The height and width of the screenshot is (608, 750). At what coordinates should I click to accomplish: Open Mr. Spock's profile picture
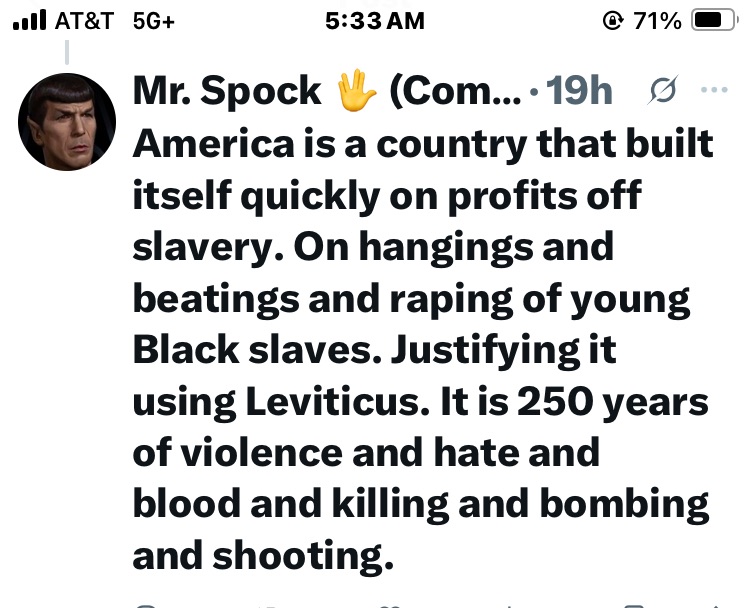[67, 121]
